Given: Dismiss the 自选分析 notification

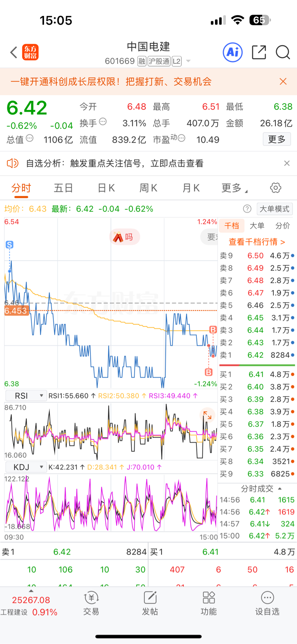Looking at the screenshot, I should (x=287, y=163).
